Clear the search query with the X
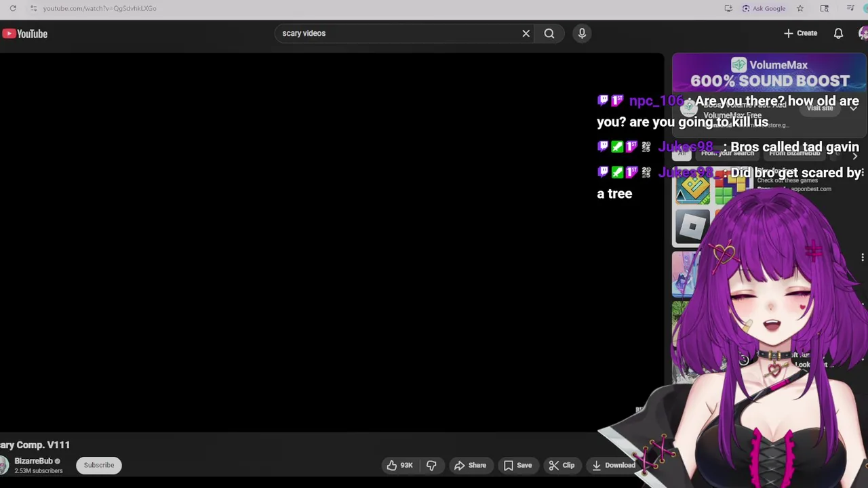Image resolution: width=868 pixels, height=488 pixels. click(526, 33)
